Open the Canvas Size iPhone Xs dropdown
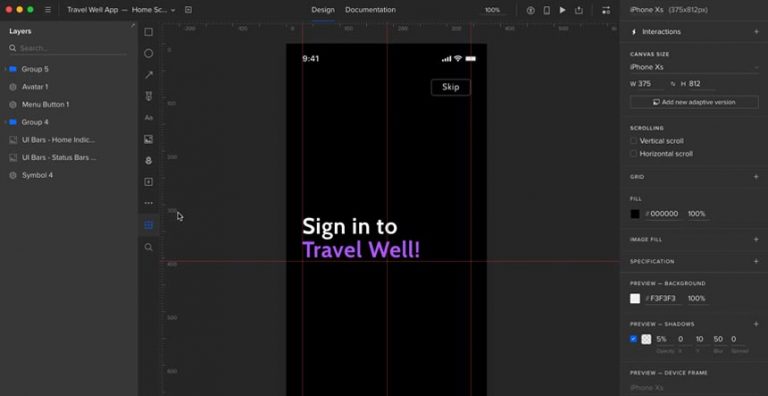The height and width of the screenshot is (396, 768). [694, 67]
